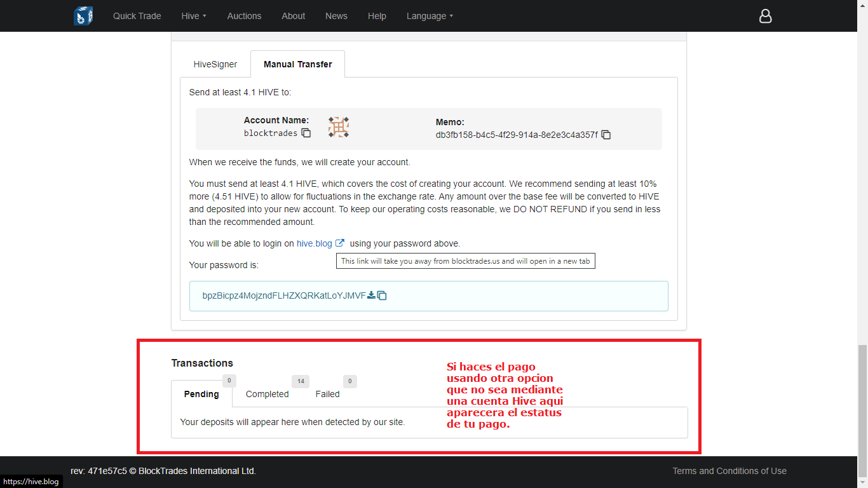Click the 'Send at least 4.1 HIVE to:' text
The image size is (868, 488).
[240, 92]
